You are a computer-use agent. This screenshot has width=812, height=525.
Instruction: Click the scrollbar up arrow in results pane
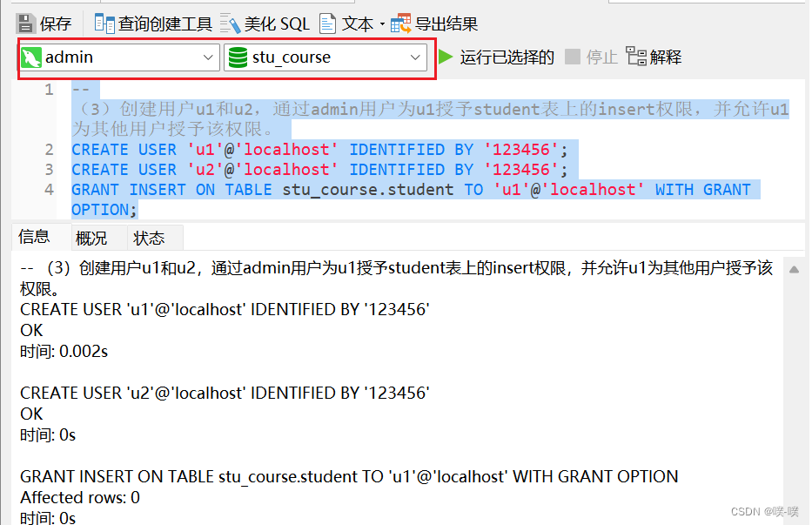793,269
